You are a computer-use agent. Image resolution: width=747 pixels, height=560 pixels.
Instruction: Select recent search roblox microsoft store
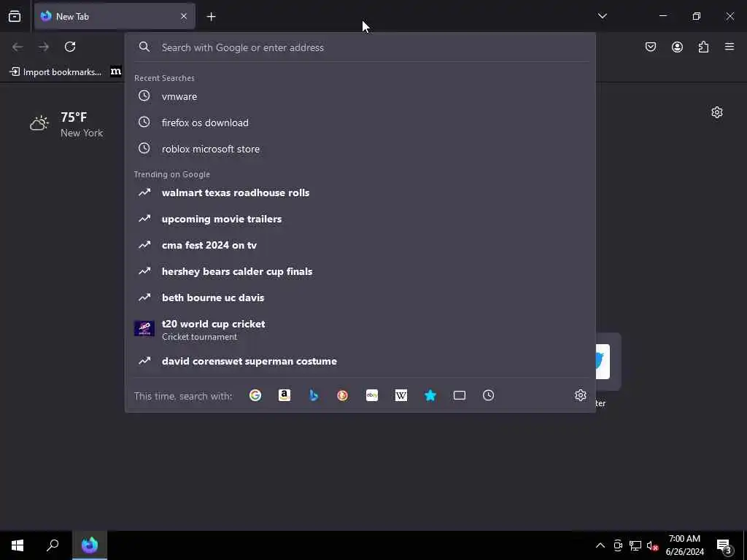[360, 149]
